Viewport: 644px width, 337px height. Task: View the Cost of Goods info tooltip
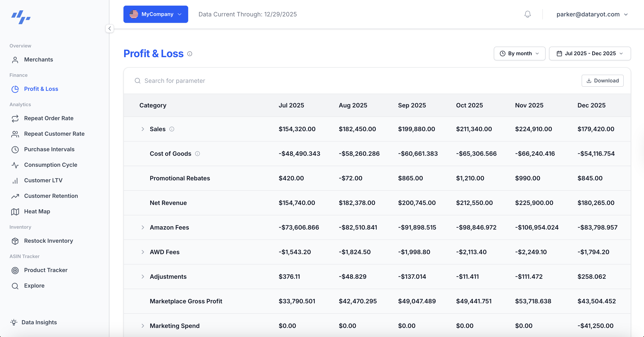tap(197, 154)
